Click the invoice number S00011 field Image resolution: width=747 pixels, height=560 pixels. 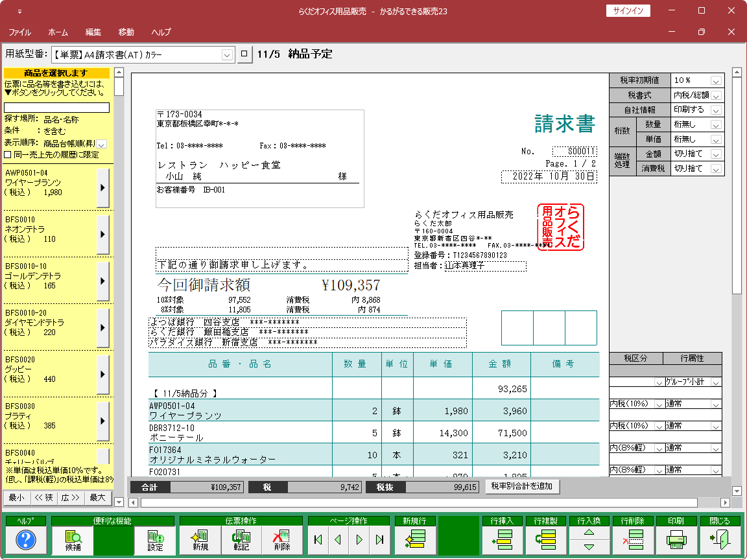coord(575,152)
